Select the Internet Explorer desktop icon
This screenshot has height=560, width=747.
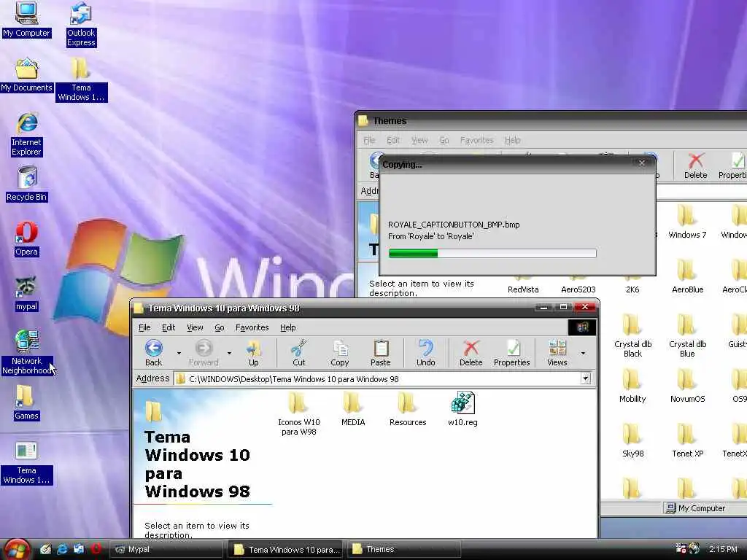[27, 135]
